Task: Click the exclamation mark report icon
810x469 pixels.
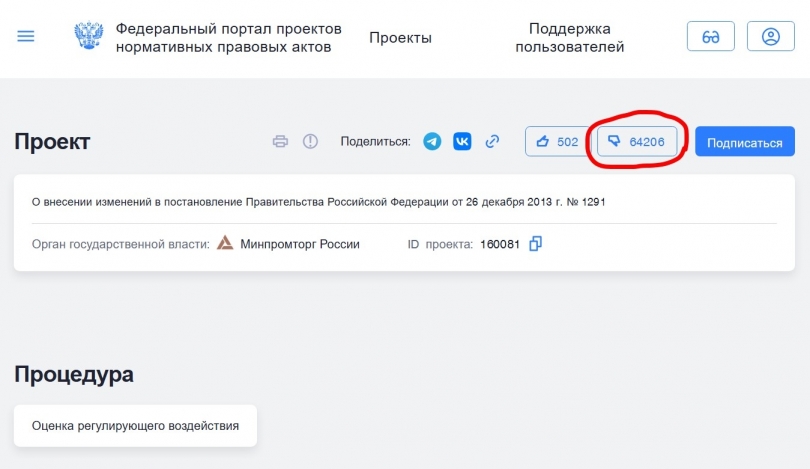Action: click(310, 142)
